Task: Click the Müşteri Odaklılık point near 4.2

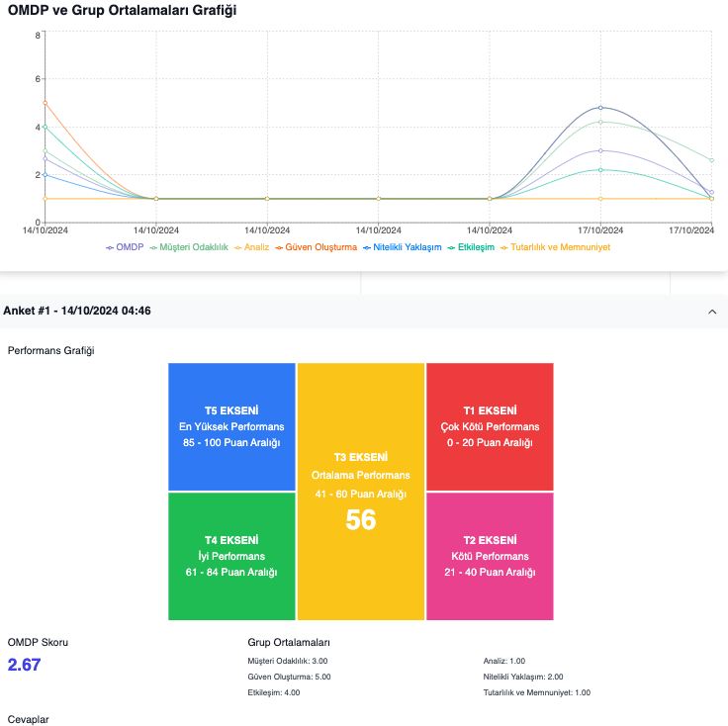Action: 600,122
